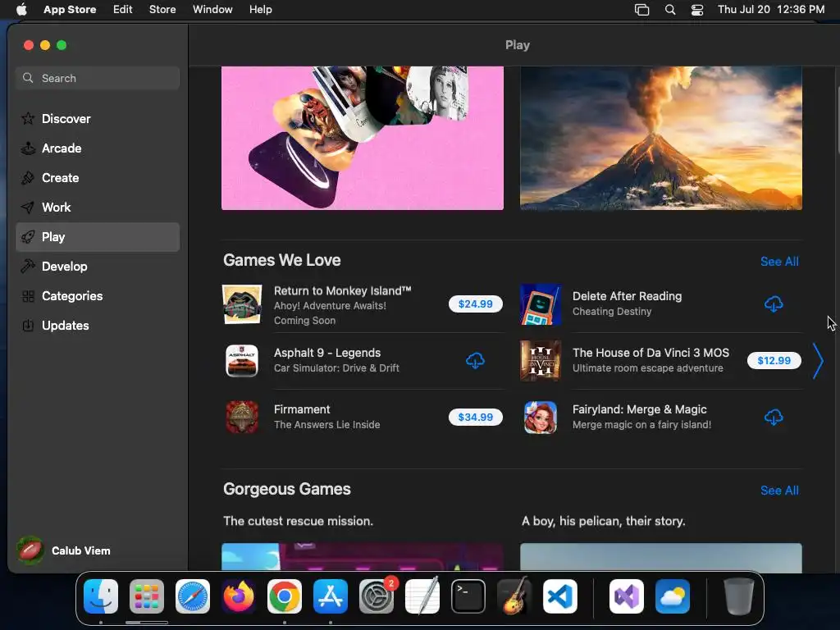Open the cutest rescue mission game card
840x630 pixels.
[x=363, y=557]
